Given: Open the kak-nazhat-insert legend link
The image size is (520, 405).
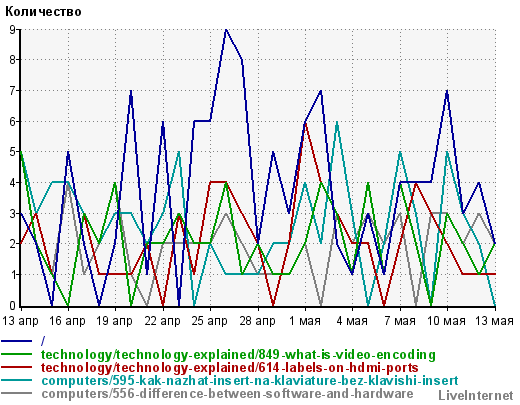Looking at the screenshot, I should [x=250, y=381].
